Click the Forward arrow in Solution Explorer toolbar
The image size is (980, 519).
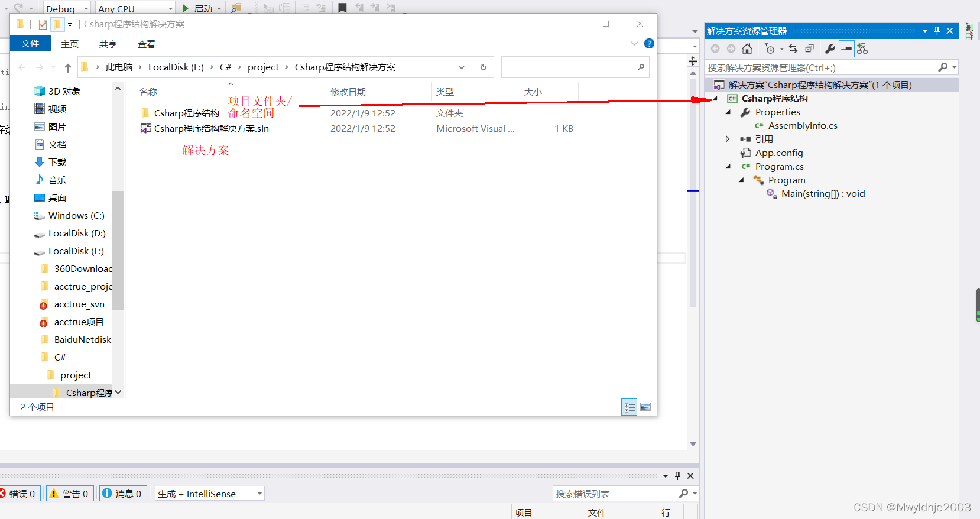tap(731, 48)
